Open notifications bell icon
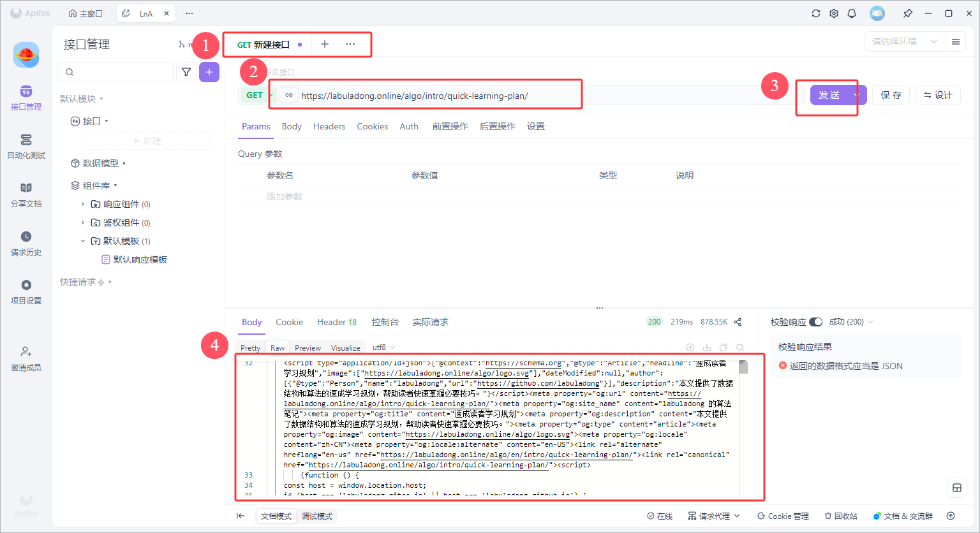This screenshot has height=533, width=980. pyautogui.click(x=852, y=13)
